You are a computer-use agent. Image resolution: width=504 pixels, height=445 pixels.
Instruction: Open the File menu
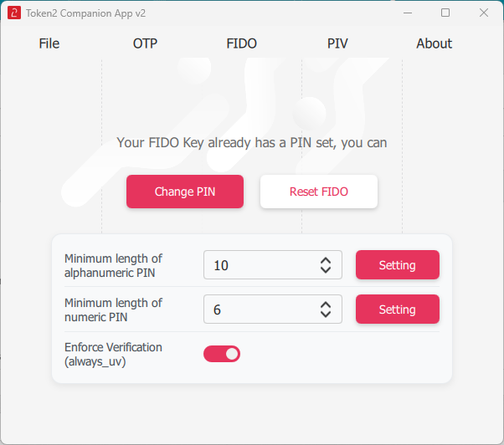(49, 43)
